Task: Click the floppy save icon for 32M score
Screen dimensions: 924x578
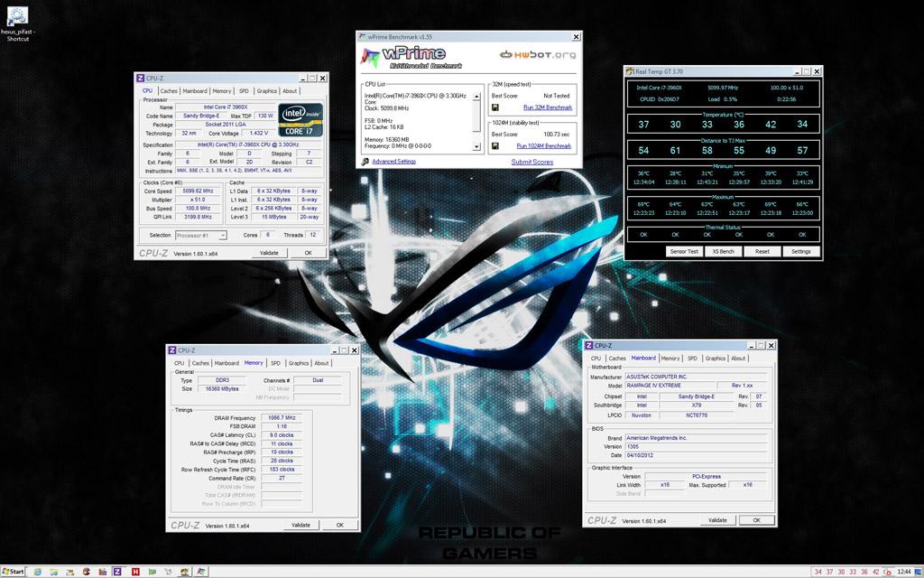Action: (495, 107)
